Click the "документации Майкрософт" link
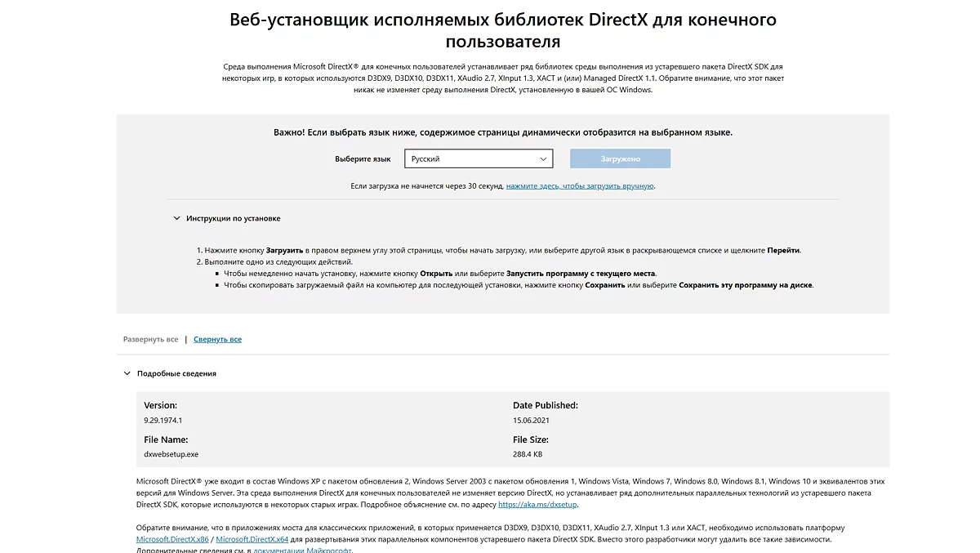 [x=304, y=551]
